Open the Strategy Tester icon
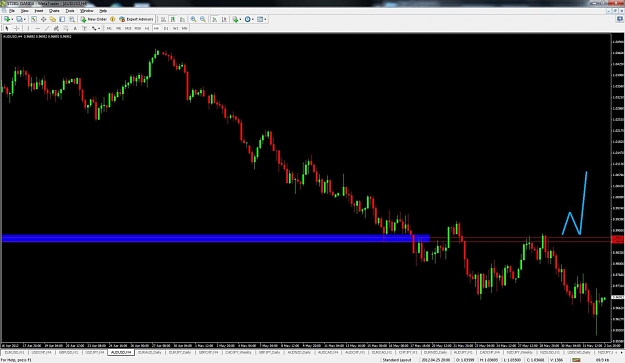Screen dimensions: 625x363 (72, 19)
